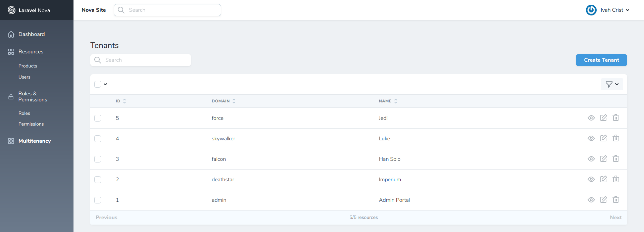Sort by DOMAIN column

click(x=224, y=101)
